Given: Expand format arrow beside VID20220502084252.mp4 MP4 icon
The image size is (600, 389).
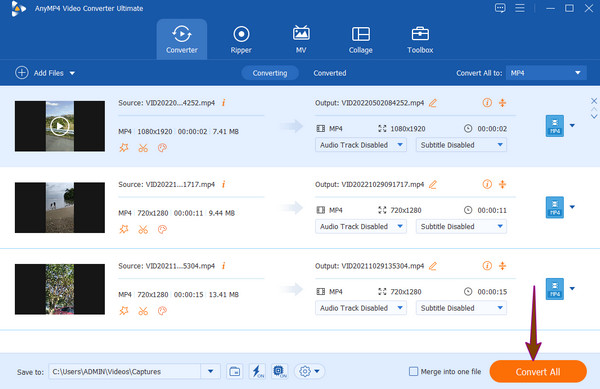Looking at the screenshot, I should [572, 125].
